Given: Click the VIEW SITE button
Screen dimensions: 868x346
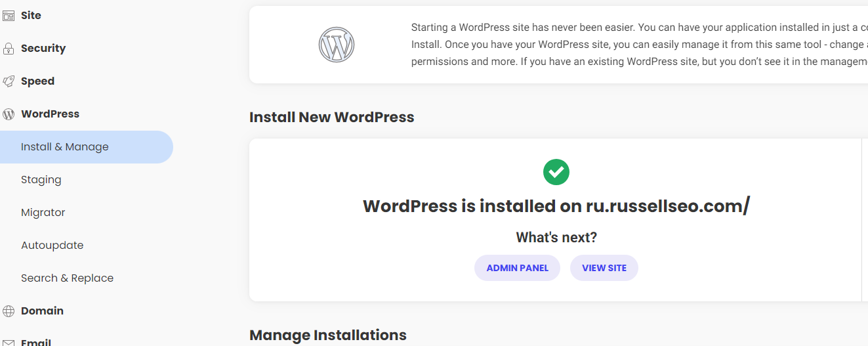Looking at the screenshot, I should click(x=604, y=268).
